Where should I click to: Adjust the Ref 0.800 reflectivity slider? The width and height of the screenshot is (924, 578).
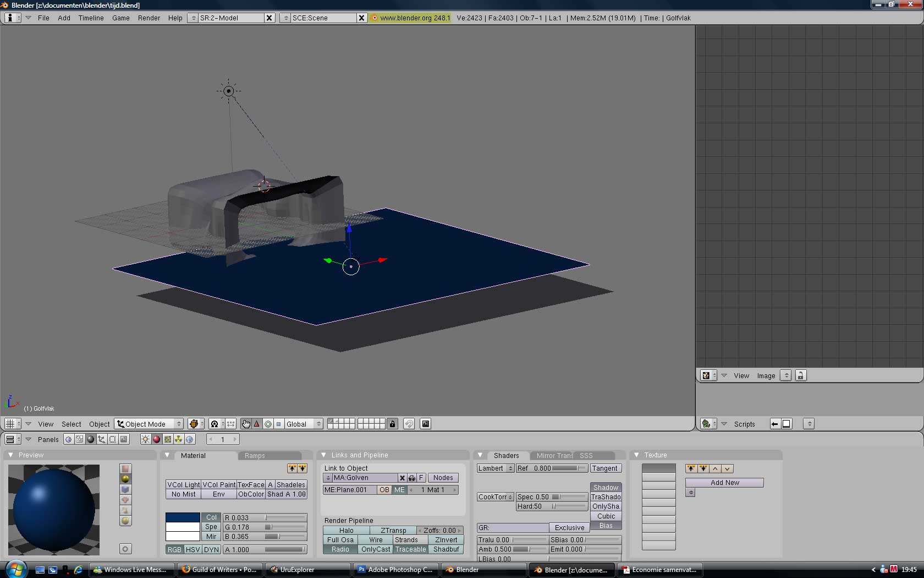click(552, 468)
